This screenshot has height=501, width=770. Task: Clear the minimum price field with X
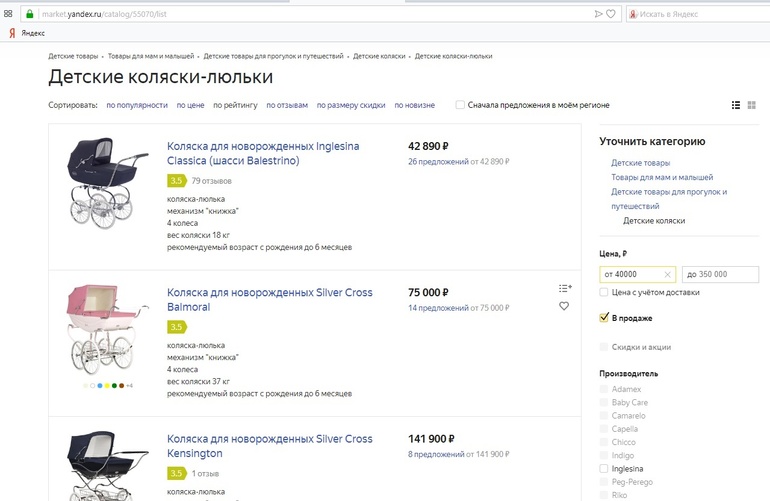click(x=668, y=274)
